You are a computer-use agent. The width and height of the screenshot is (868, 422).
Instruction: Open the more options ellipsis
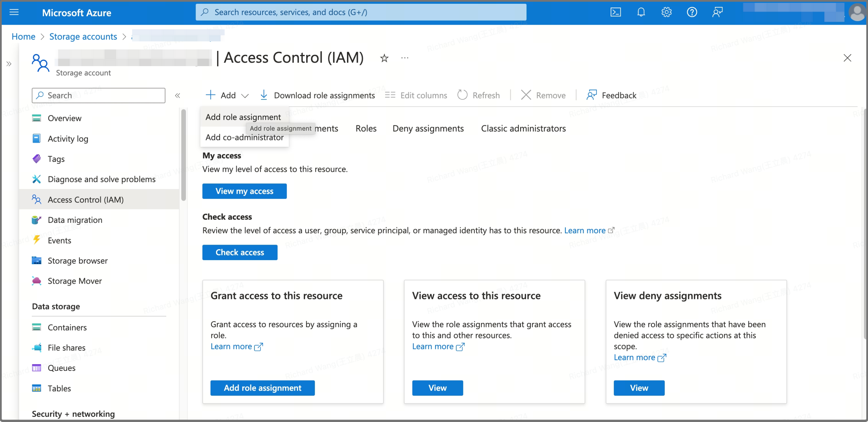coord(405,58)
